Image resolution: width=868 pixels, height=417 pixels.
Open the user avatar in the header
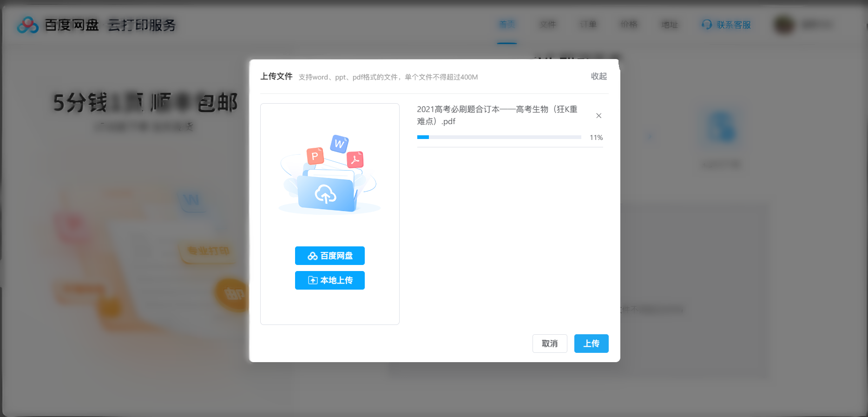(784, 25)
